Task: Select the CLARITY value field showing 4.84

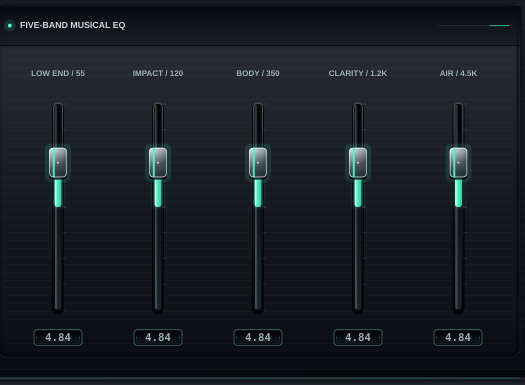Action: pyautogui.click(x=358, y=337)
